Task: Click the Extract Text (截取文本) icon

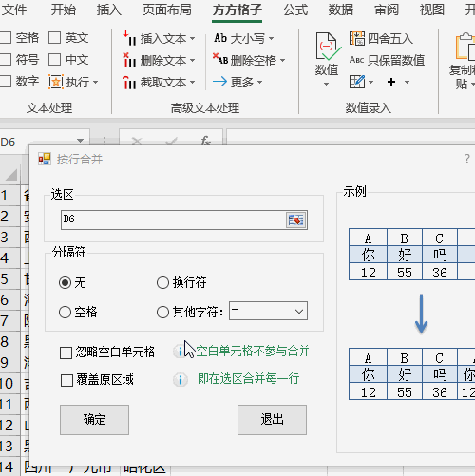Action: [129, 83]
